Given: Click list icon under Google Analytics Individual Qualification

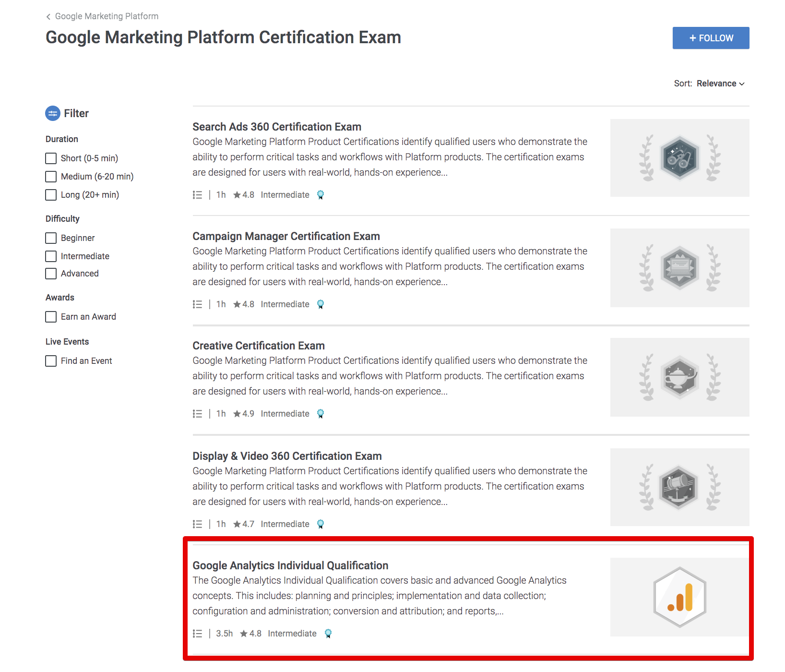Looking at the screenshot, I should click(x=198, y=634).
